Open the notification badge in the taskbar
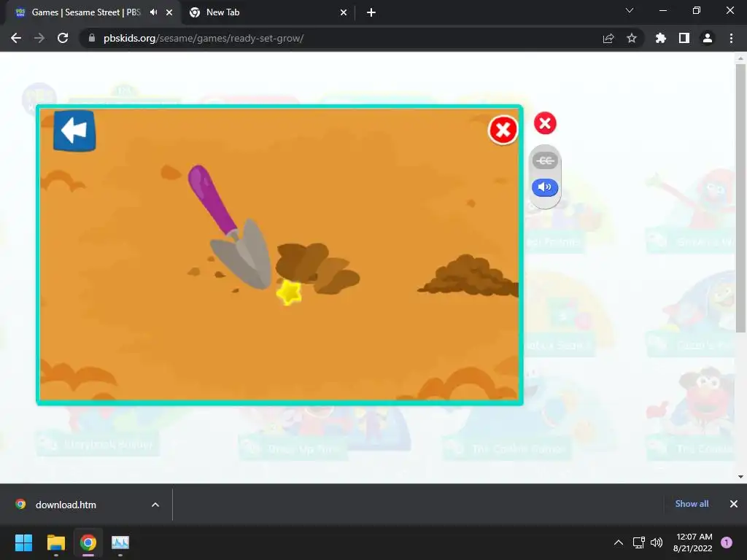 [727, 542]
